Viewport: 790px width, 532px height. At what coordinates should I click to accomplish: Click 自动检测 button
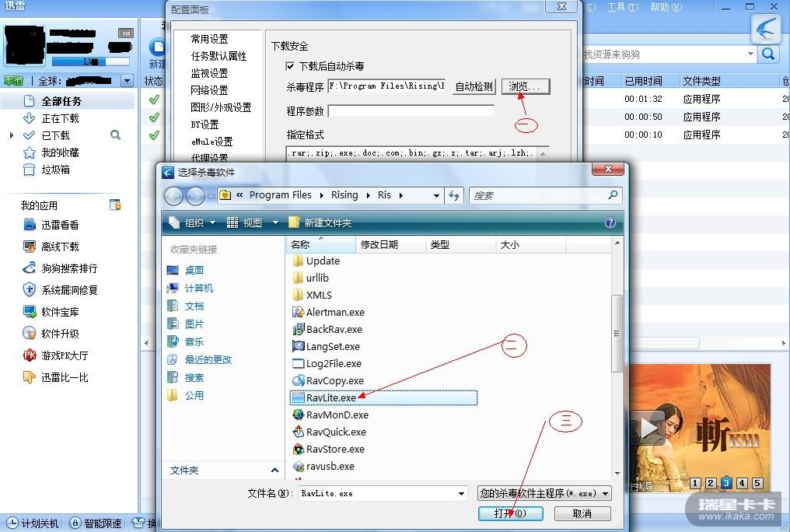[474, 86]
